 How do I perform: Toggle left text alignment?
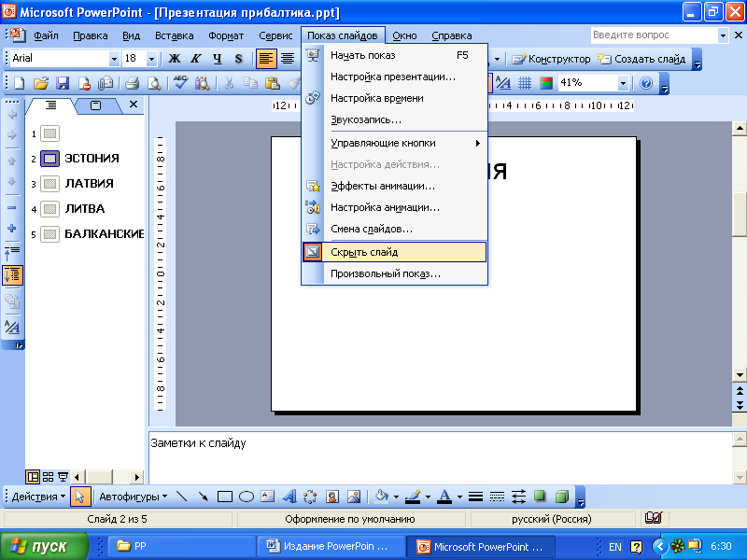click(266, 59)
